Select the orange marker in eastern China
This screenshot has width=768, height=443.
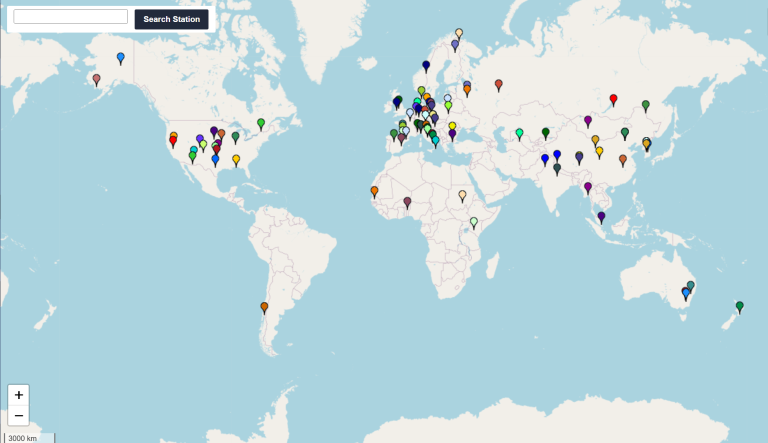(623, 160)
